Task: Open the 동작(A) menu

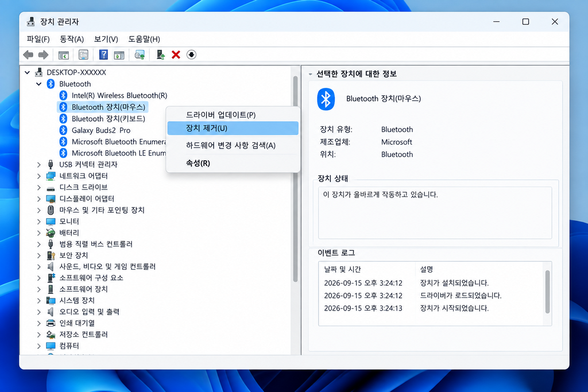Action: click(x=72, y=39)
